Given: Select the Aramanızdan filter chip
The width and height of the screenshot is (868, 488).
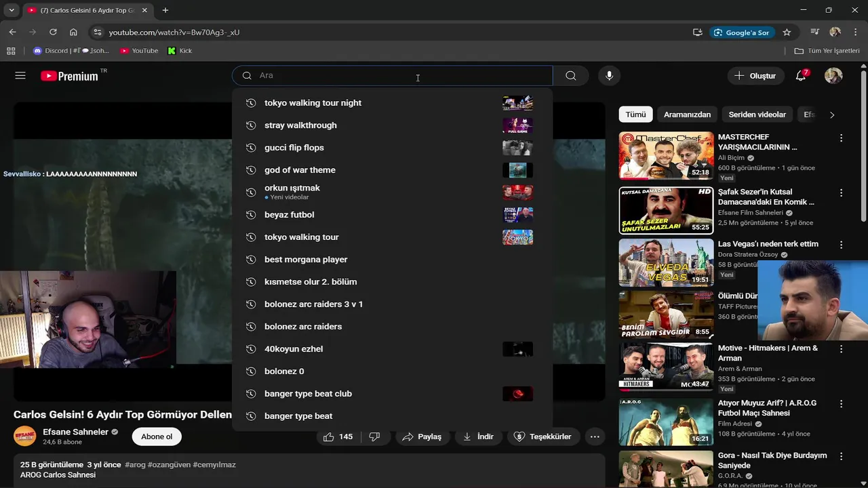Looking at the screenshot, I should click(x=687, y=115).
